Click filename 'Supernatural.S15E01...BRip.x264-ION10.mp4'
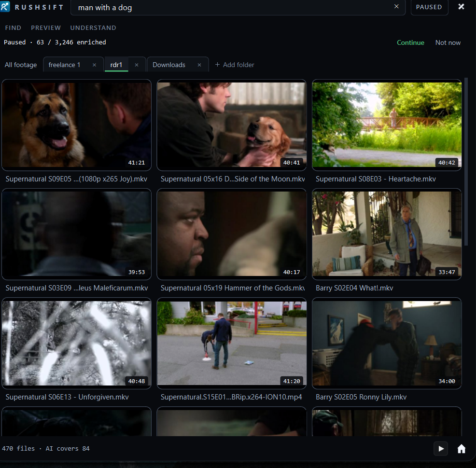This screenshot has width=476, height=468. point(231,398)
